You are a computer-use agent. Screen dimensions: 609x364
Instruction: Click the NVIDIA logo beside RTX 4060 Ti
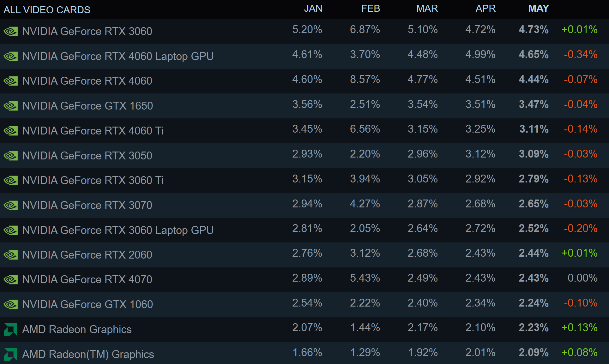point(11,131)
